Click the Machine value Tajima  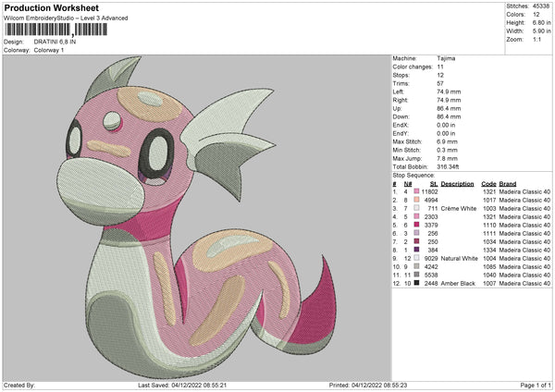pyautogui.click(x=446, y=58)
